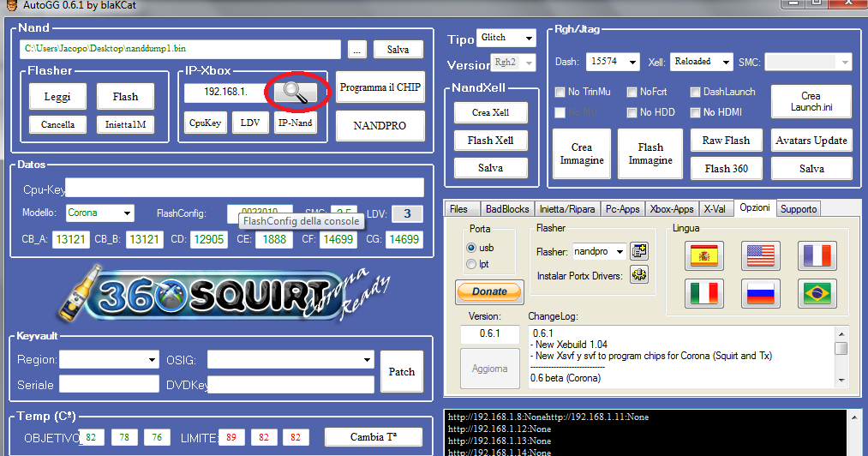This screenshot has height=456, width=868.
Task: Switch to the Pc-Apps tab
Action: point(622,209)
